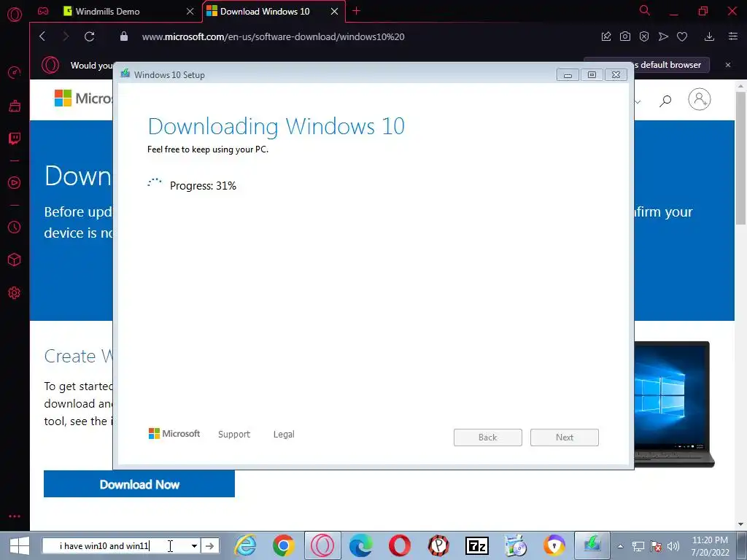
Task: Open ad blocker shield icon
Action: pos(644,36)
